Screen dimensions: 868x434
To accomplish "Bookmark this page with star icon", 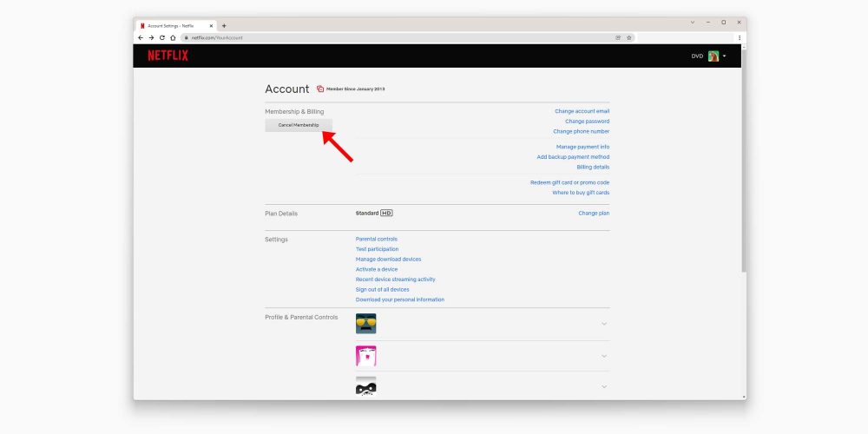I will (x=629, y=37).
